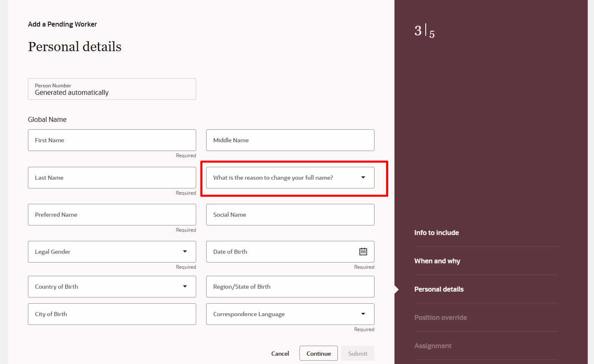
Task: Focus the Social Name field
Action: point(290,215)
